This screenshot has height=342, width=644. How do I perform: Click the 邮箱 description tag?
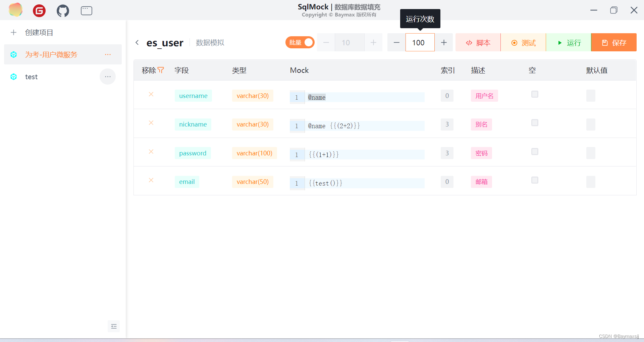pyautogui.click(x=481, y=182)
